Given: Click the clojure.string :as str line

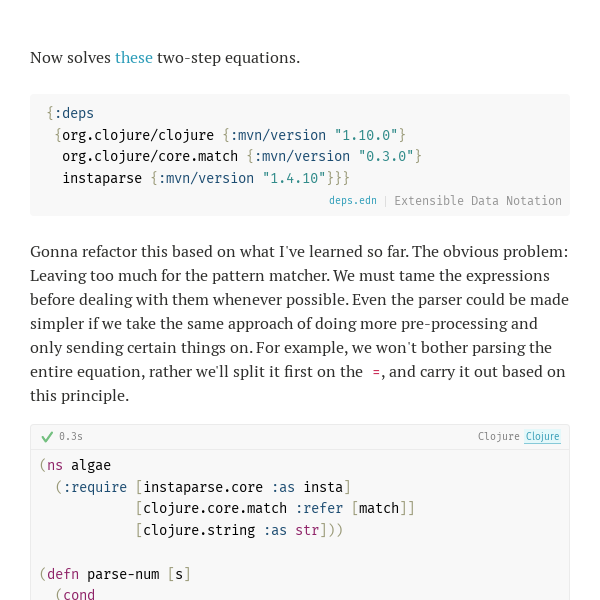Looking at the screenshot, I should coord(239,530).
